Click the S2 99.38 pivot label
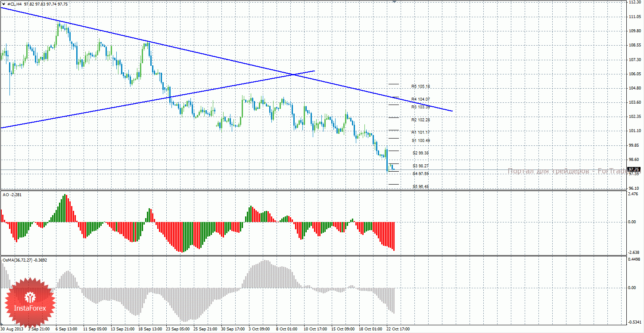Viewport: 644px width, 333px height. pyautogui.click(x=421, y=153)
